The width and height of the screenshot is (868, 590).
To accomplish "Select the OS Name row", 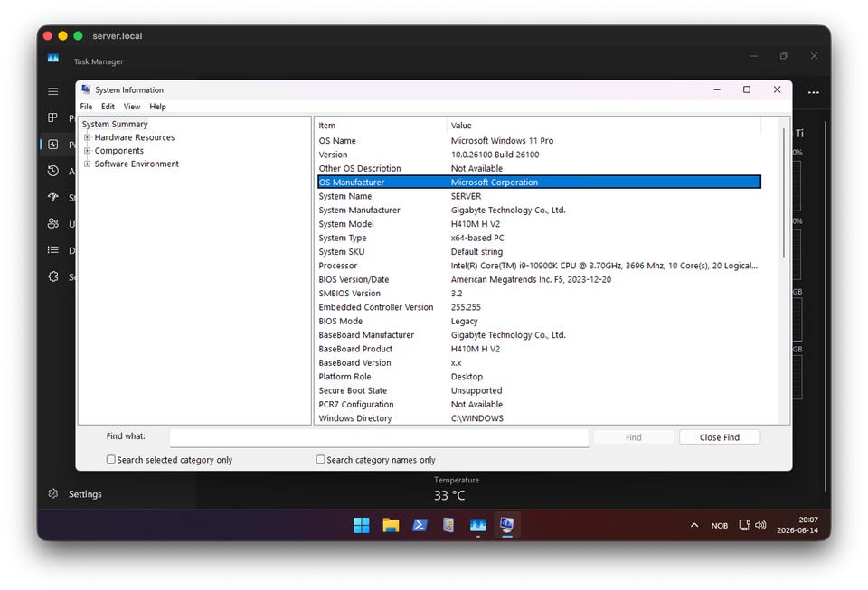I will tap(539, 140).
